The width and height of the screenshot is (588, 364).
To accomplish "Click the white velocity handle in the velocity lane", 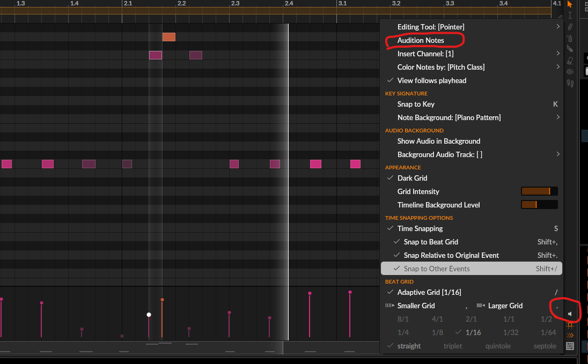I will (x=149, y=315).
